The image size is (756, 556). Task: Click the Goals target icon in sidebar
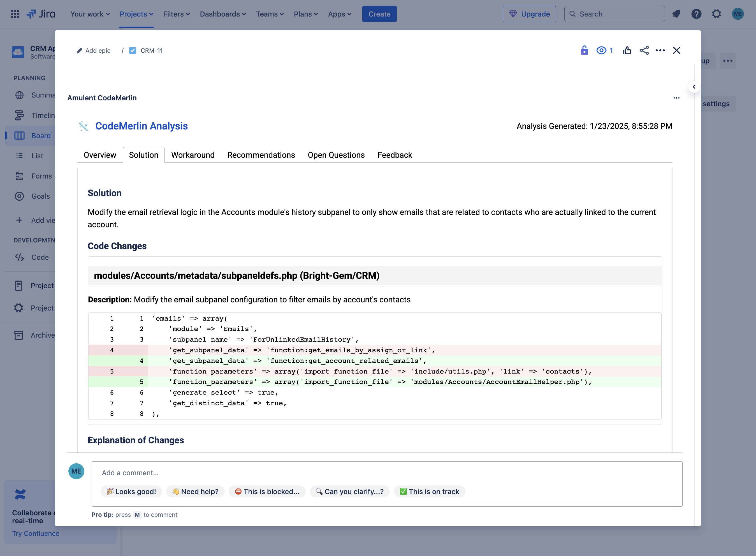coord(20,196)
